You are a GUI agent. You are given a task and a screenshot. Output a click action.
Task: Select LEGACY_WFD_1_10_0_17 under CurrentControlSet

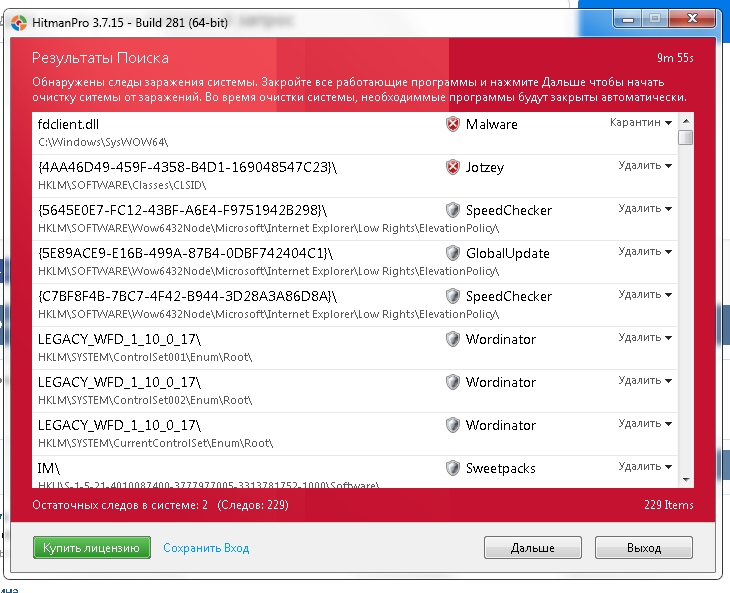(354, 434)
